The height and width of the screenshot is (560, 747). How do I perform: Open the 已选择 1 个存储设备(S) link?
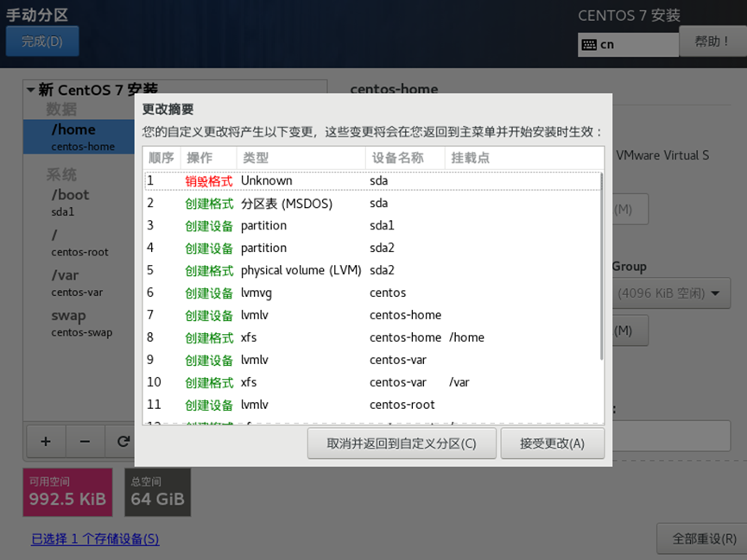click(x=95, y=539)
